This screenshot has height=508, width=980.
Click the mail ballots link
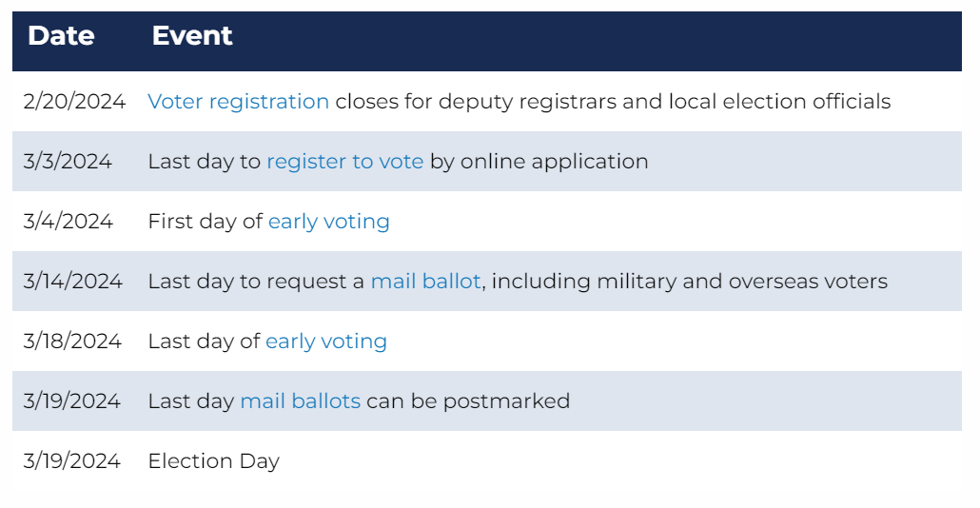300,401
